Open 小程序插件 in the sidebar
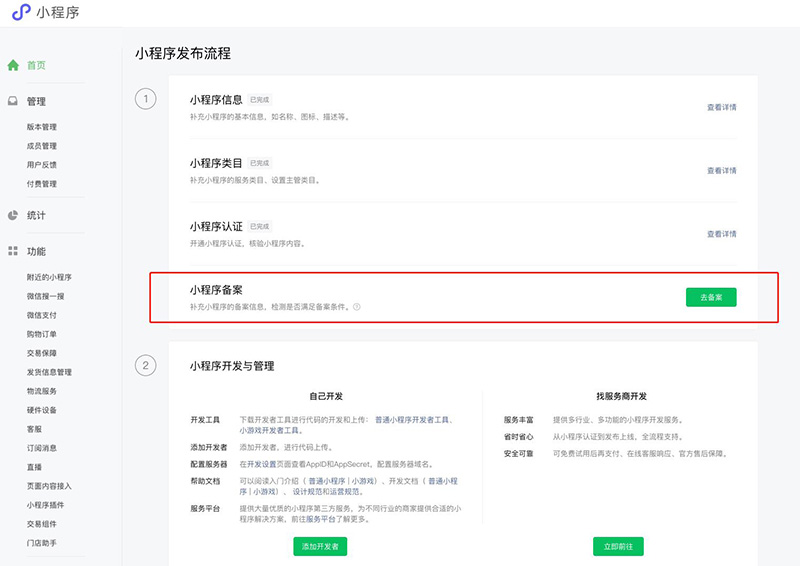The height and width of the screenshot is (566, 800). (46, 505)
